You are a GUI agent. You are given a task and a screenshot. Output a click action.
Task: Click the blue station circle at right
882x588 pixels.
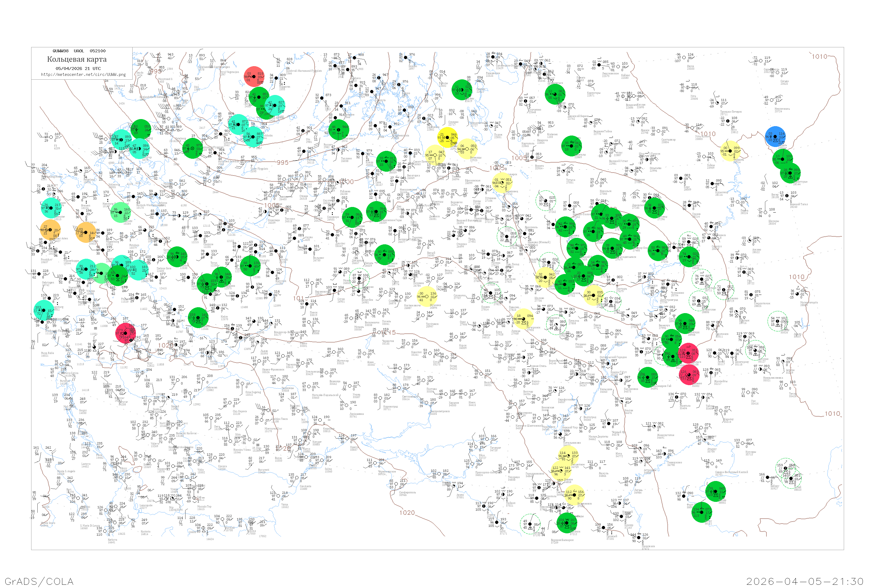click(x=775, y=136)
